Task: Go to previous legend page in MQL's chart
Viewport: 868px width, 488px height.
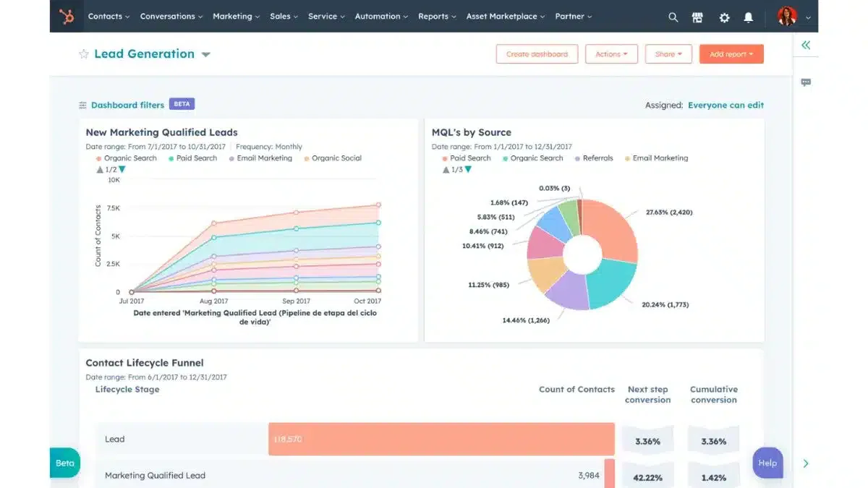Action: [446, 169]
